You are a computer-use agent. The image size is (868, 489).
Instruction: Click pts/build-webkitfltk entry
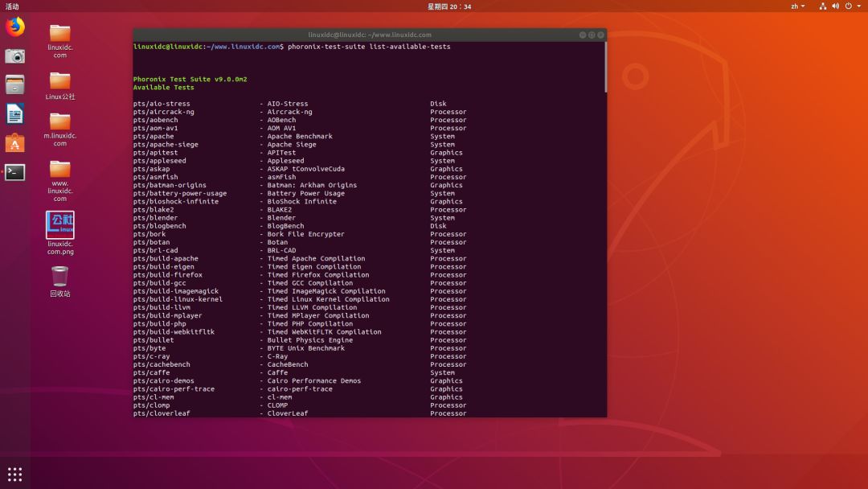pos(174,332)
